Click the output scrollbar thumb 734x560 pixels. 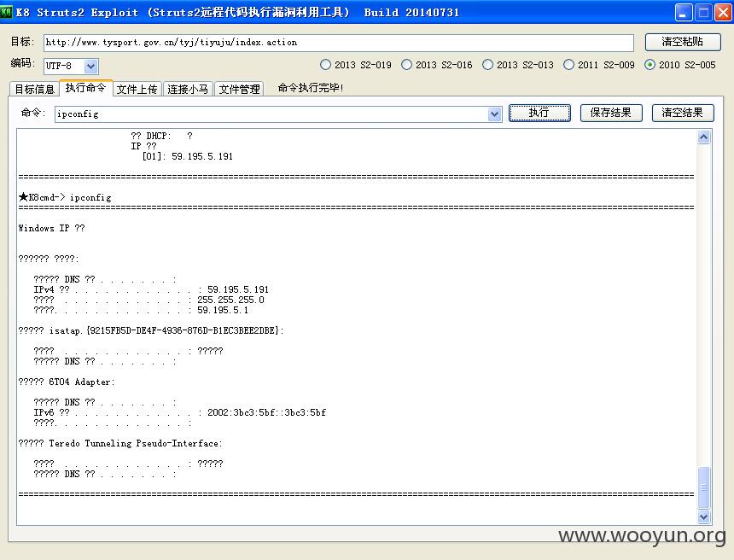[703, 487]
